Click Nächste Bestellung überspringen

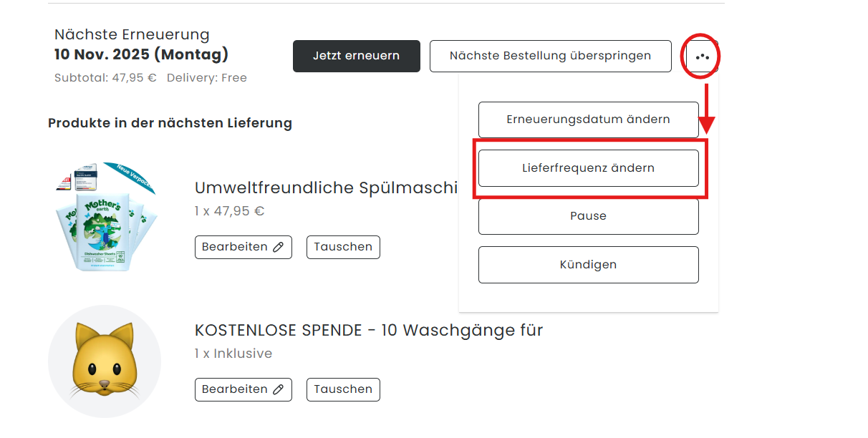(550, 56)
